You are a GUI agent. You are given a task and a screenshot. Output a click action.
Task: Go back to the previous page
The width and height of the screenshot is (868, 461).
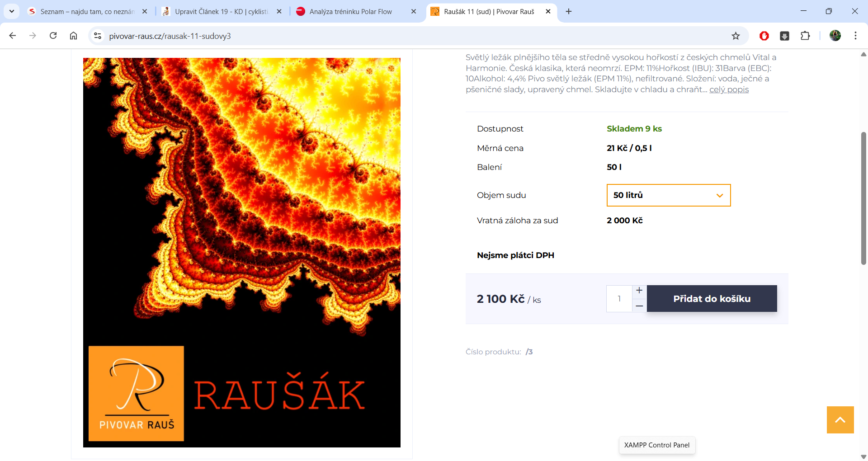click(x=13, y=36)
